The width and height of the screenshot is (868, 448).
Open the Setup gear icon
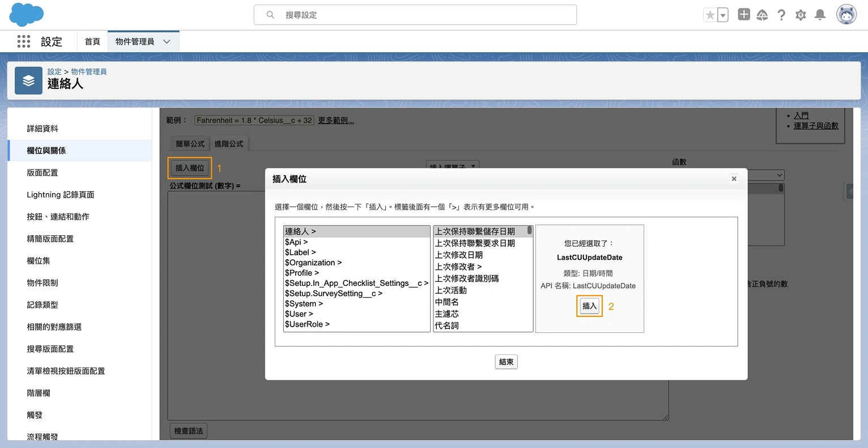tap(801, 15)
